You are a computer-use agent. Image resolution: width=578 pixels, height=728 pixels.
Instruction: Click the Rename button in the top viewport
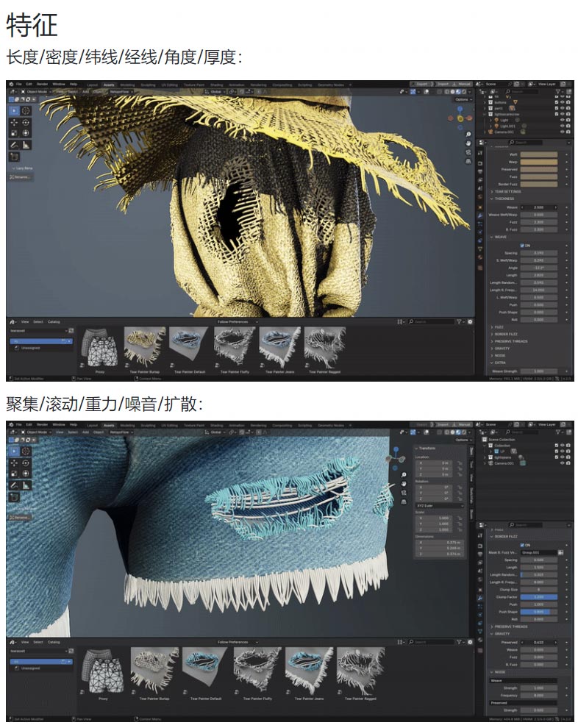pos(21,176)
